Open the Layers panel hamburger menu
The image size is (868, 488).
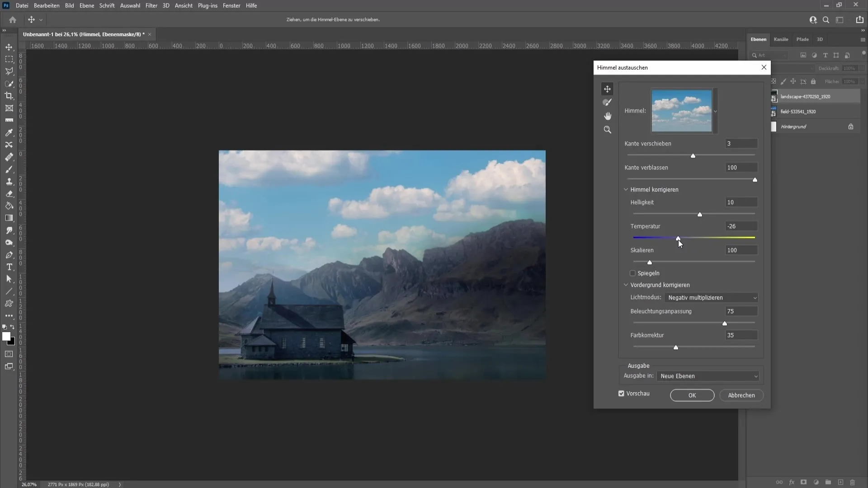(x=863, y=40)
